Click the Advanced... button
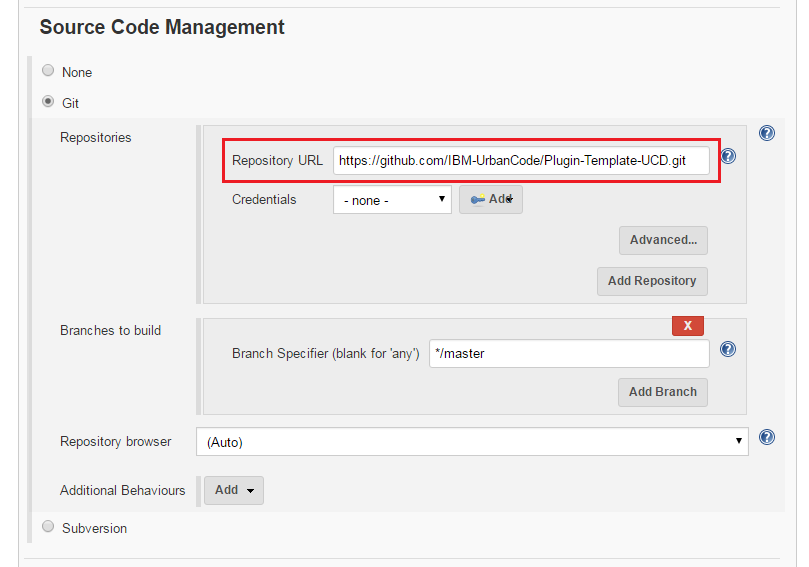This screenshot has width=809, height=567. [x=663, y=240]
